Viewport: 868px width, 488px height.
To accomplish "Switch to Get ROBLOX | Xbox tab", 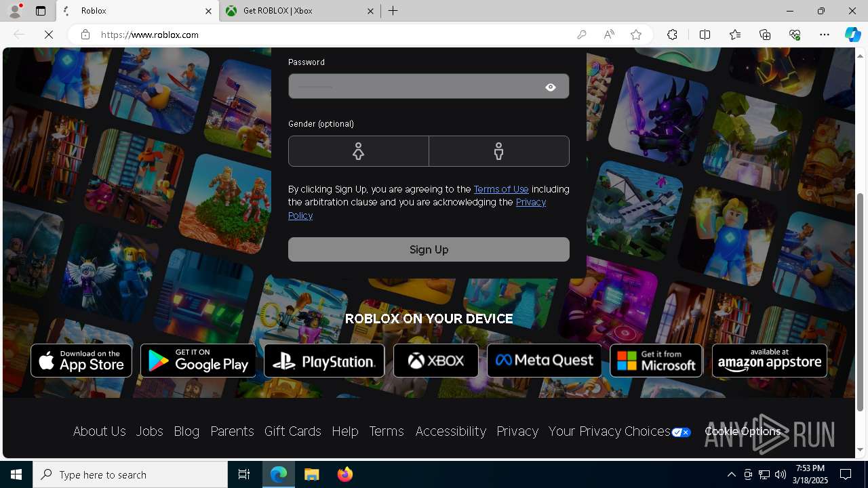I will point(300,11).
